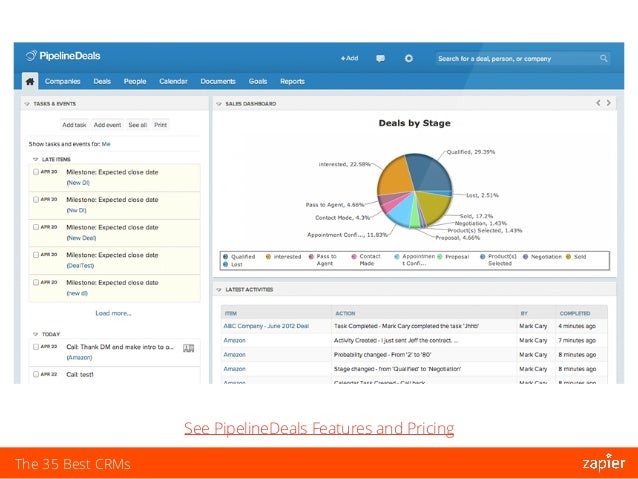Check the milestone task for (New DI)
This screenshot has width=638, height=479.
pyautogui.click(x=36, y=172)
